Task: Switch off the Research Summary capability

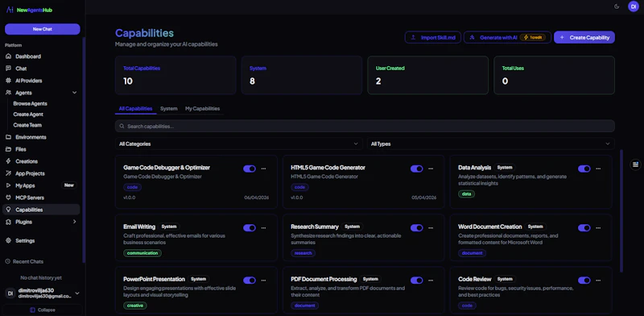Action: tap(416, 227)
